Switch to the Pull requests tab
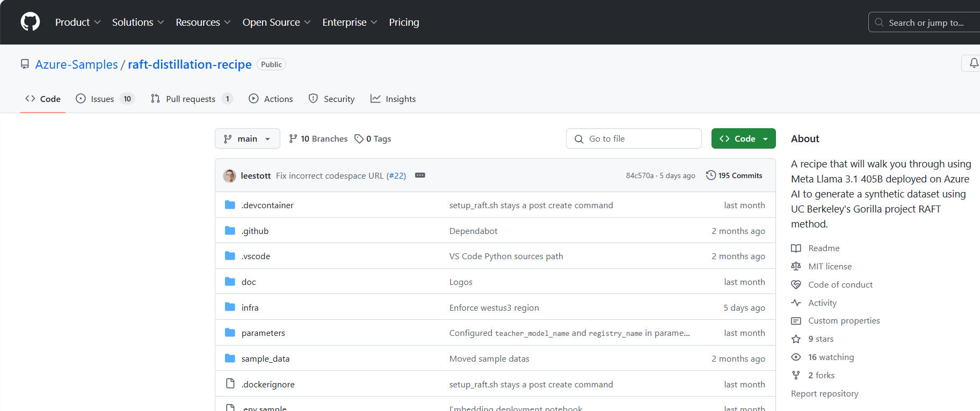980x411 pixels. 191,99
